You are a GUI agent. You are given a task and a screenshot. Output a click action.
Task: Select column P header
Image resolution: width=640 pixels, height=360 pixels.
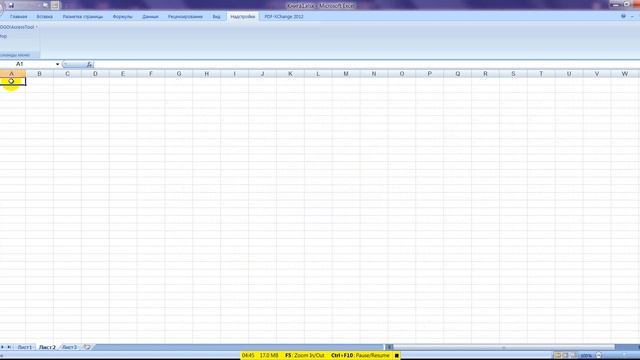[x=429, y=73]
